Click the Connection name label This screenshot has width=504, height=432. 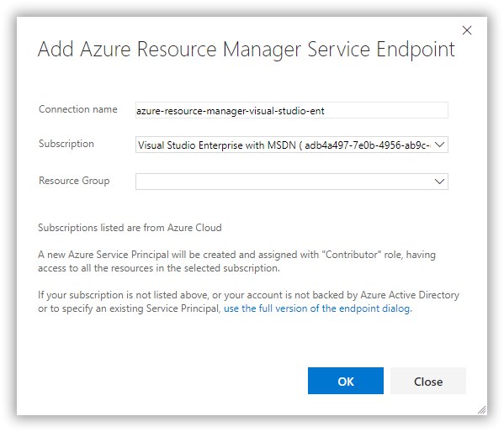pyautogui.click(x=78, y=109)
